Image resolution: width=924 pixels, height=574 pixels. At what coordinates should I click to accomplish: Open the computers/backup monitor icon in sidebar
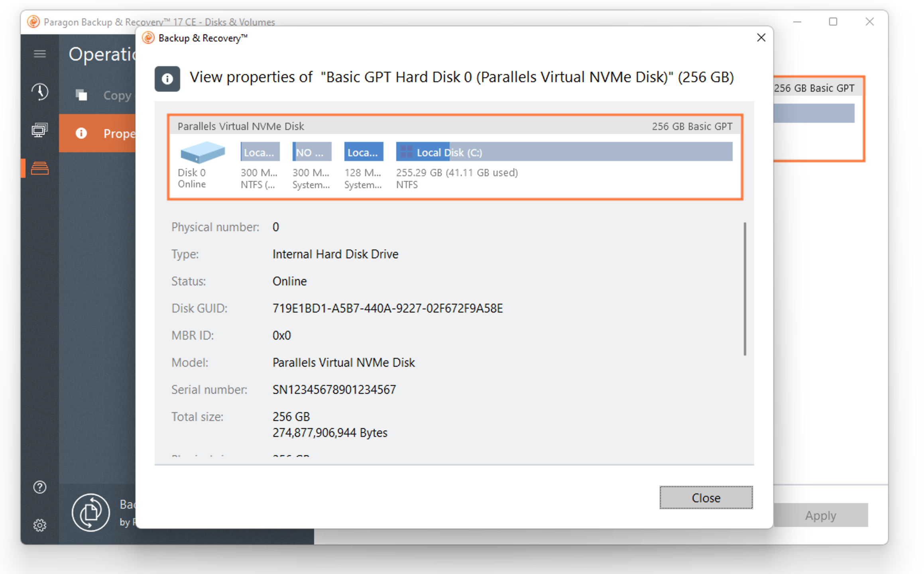(40, 130)
